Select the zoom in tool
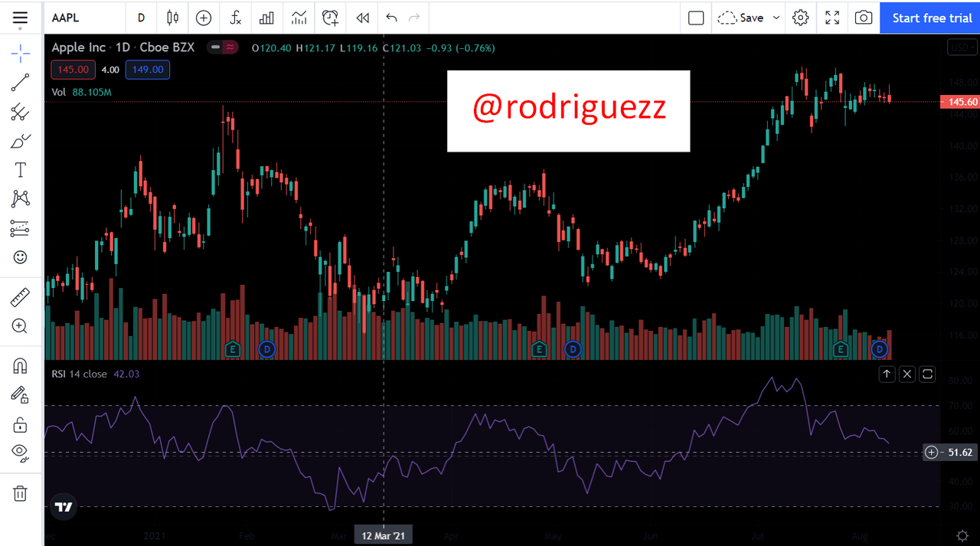980x546 pixels. click(21, 326)
